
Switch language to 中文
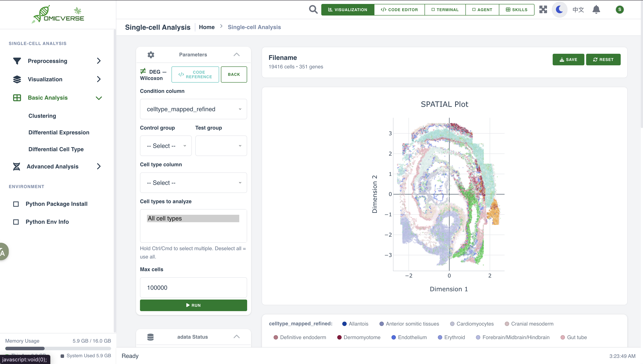(578, 9)
